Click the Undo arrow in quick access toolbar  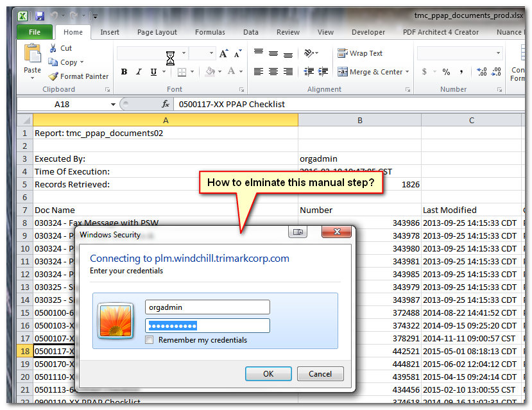55,15
